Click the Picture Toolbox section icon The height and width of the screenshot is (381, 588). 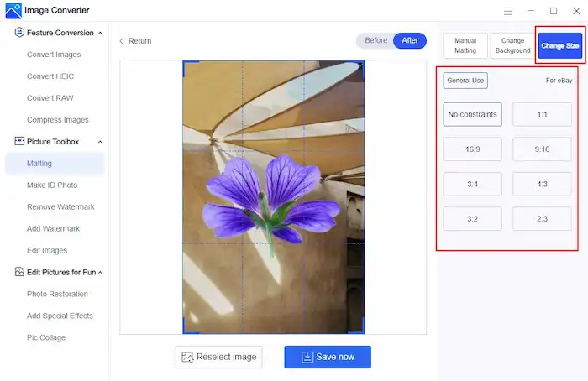coord(19,142)
